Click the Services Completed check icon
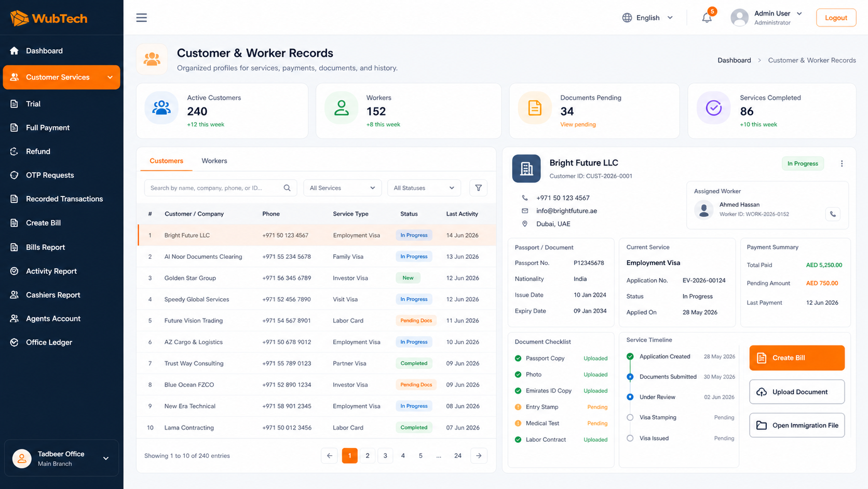The image size is (868, 489). [x=714, y=108]
